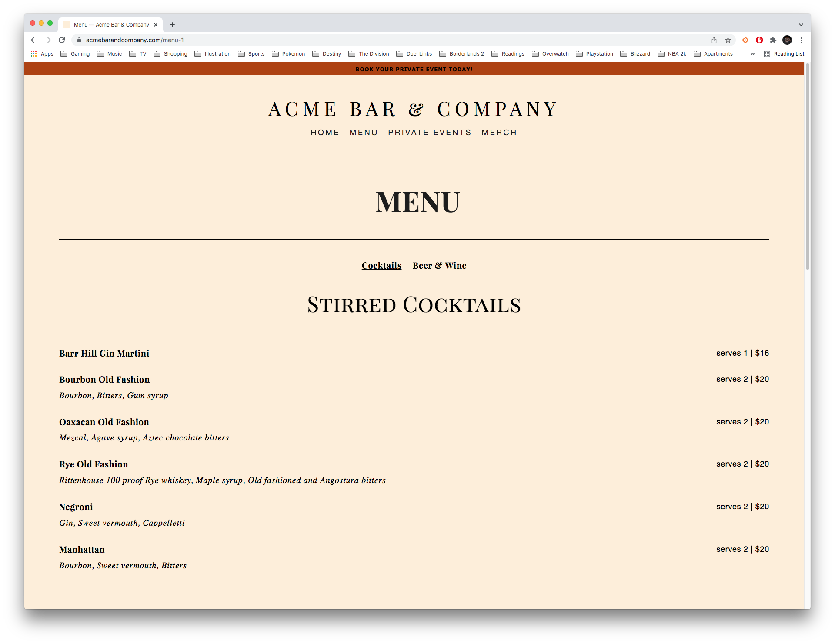Image resolution: width=835 pixels, height=644 pixels.
Task: Click the browser back arrow
Action: [x=34, y=40]
